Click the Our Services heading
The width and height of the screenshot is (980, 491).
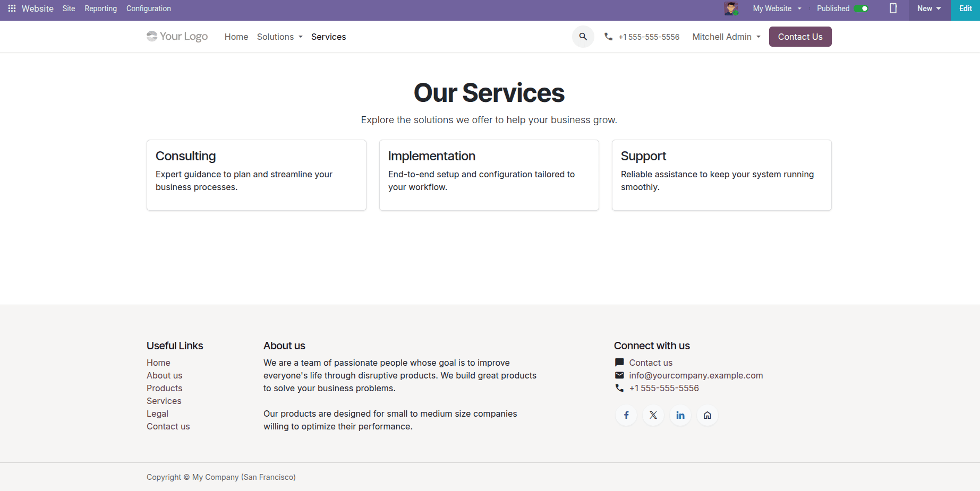(x=489, y=93)
